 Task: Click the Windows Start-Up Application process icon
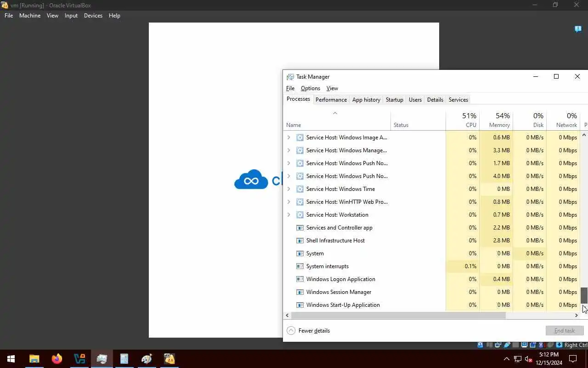(300, 305)
